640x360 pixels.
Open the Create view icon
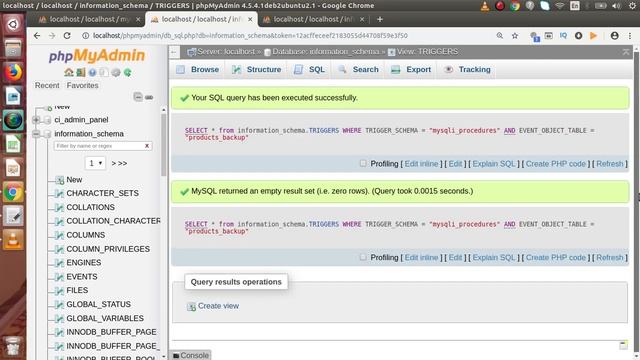click(x=191, y=307)
